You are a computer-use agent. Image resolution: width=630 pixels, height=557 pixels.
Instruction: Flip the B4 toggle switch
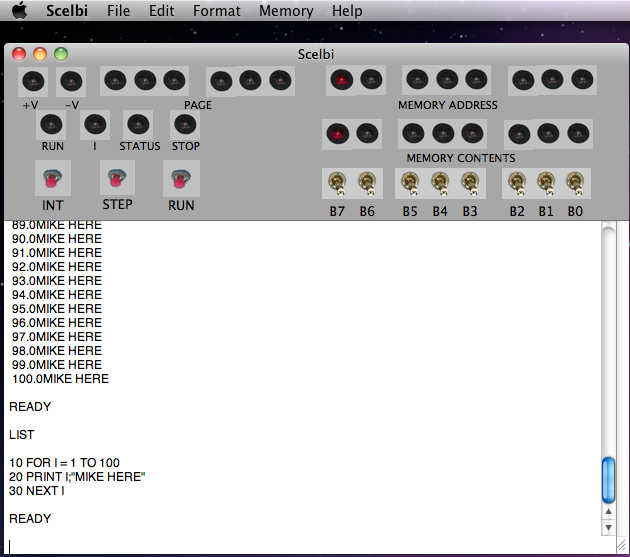point(440,183)
